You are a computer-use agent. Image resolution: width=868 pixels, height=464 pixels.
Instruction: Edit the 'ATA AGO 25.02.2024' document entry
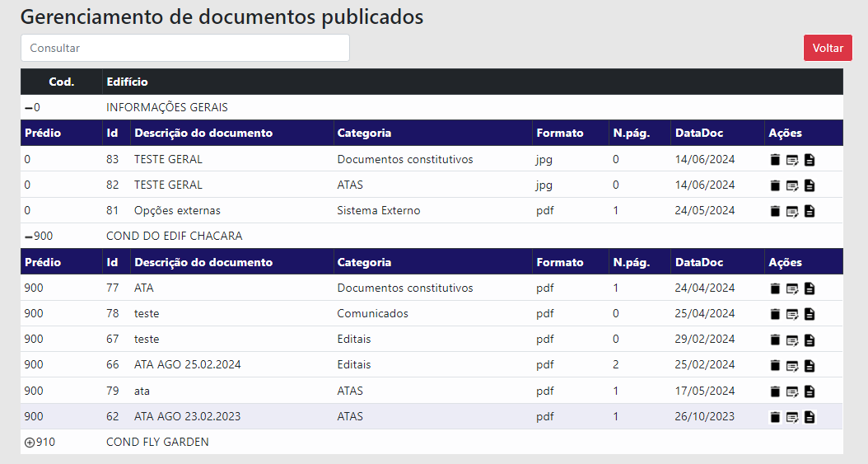(x=791, y=365)
